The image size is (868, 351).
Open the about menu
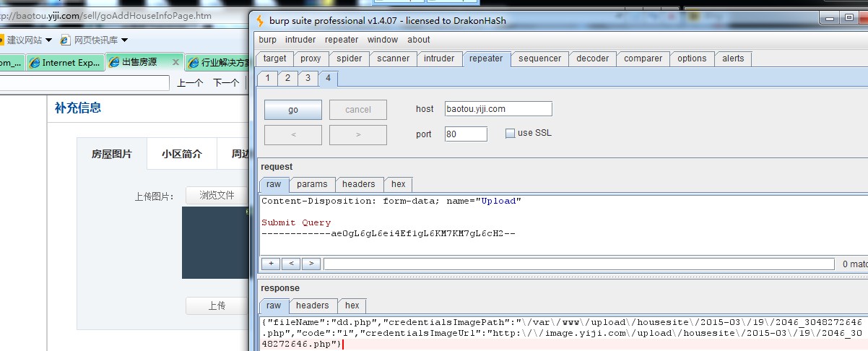419,40
